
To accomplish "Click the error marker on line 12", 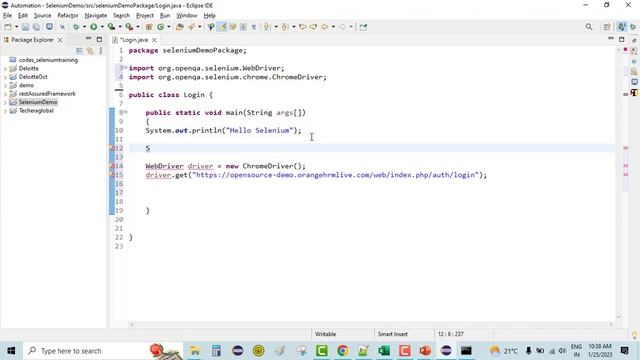I will click(112, 148).
